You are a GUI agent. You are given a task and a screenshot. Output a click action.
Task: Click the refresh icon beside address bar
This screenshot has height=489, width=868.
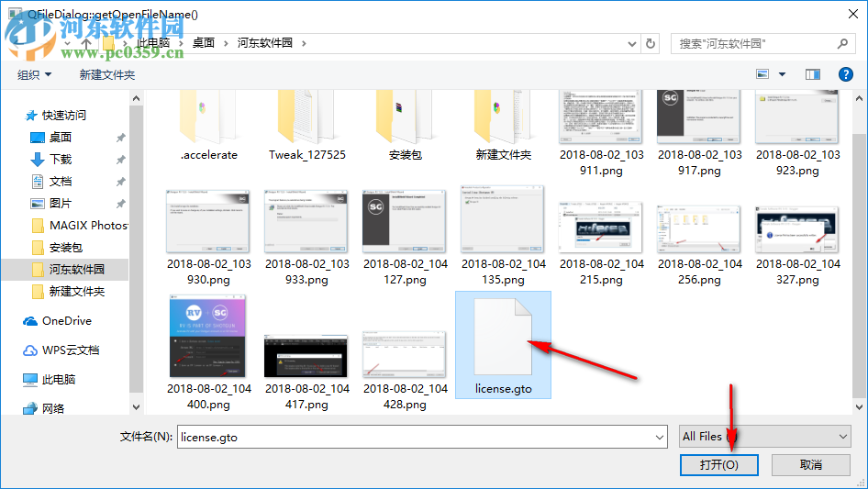click(651, 43)
